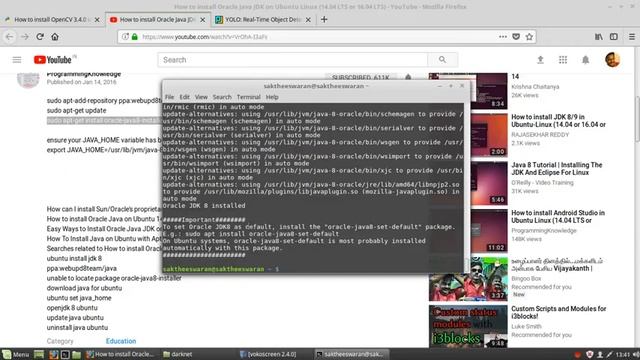Image resolution: width=640 pixels, height=360 pixels.
Task: Open YouTube notifications bell
Action: point(585,60)
